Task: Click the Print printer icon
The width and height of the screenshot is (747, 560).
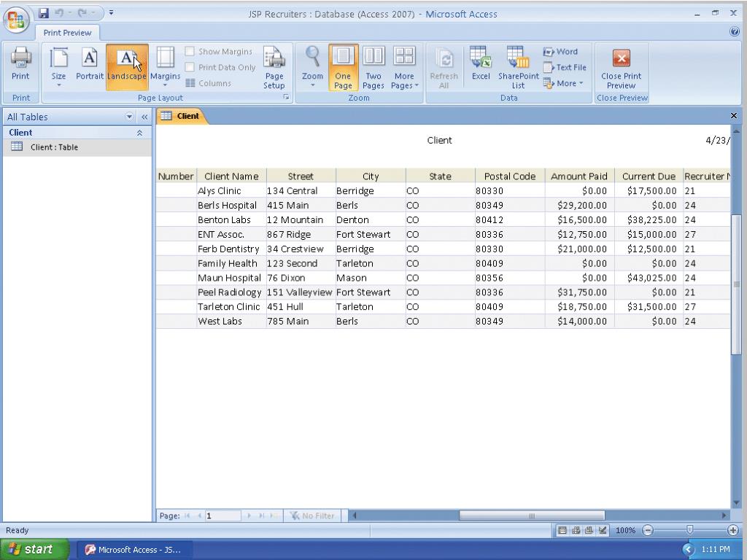Action: pos(20,64)
